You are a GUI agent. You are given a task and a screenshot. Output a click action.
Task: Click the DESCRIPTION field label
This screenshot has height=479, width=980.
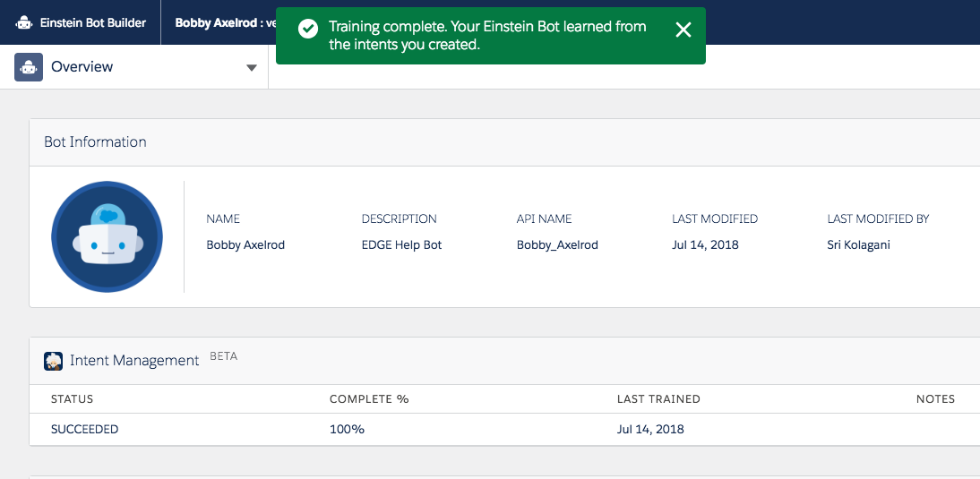(x=400, y=219)
